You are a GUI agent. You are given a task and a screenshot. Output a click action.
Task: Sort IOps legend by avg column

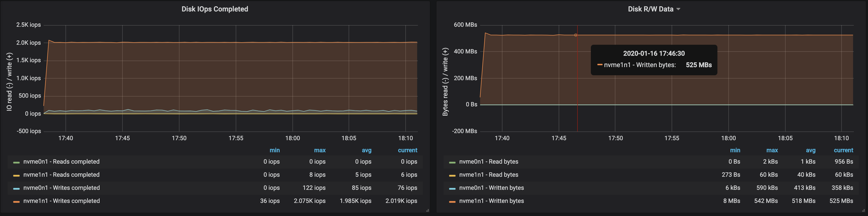point(367,150)
